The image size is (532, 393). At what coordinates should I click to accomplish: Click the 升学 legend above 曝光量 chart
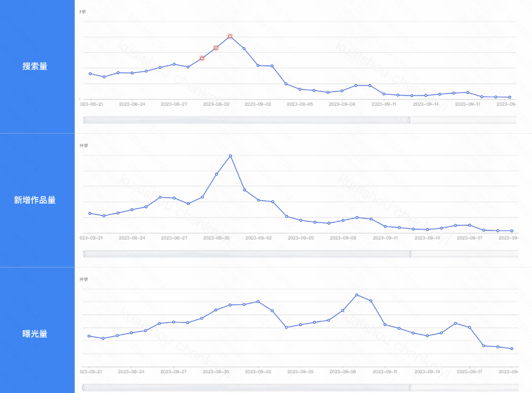84,280
